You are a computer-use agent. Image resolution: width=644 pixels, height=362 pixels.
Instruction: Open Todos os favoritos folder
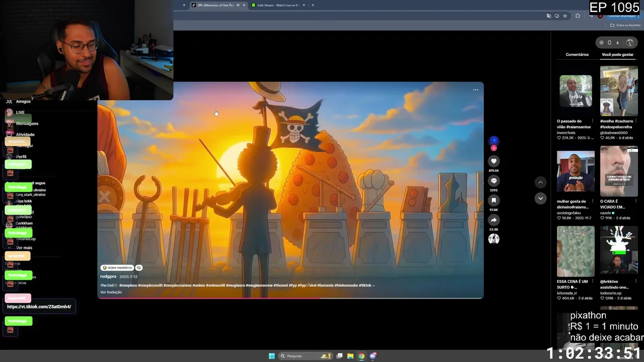point(625,25)
